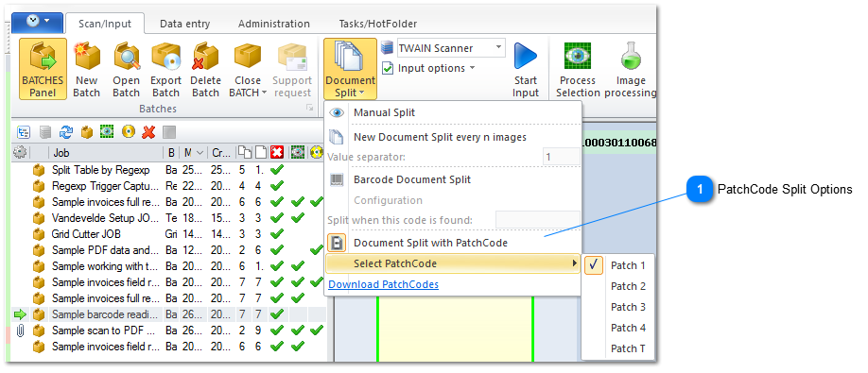Screen dimensions: 868x373
Task: Click the blue refresh arrows icon
Action: (x=66, y=132)
